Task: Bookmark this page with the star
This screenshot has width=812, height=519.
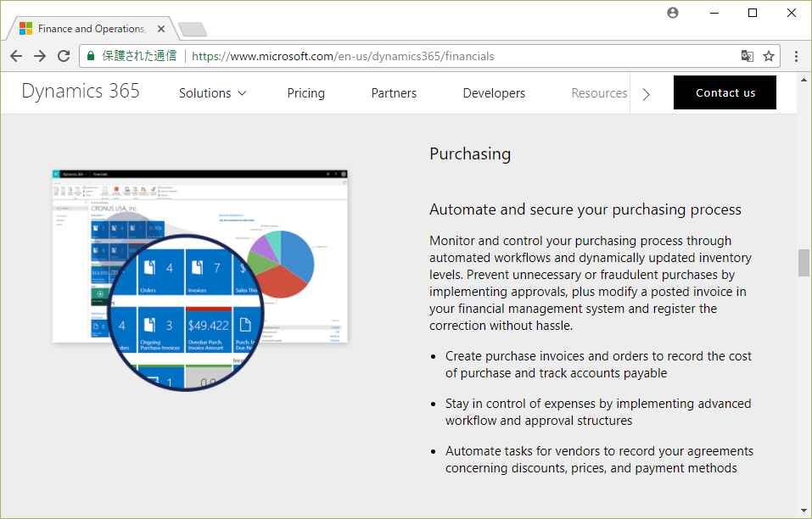Action: pyautogui.click(x=769, y=56)
